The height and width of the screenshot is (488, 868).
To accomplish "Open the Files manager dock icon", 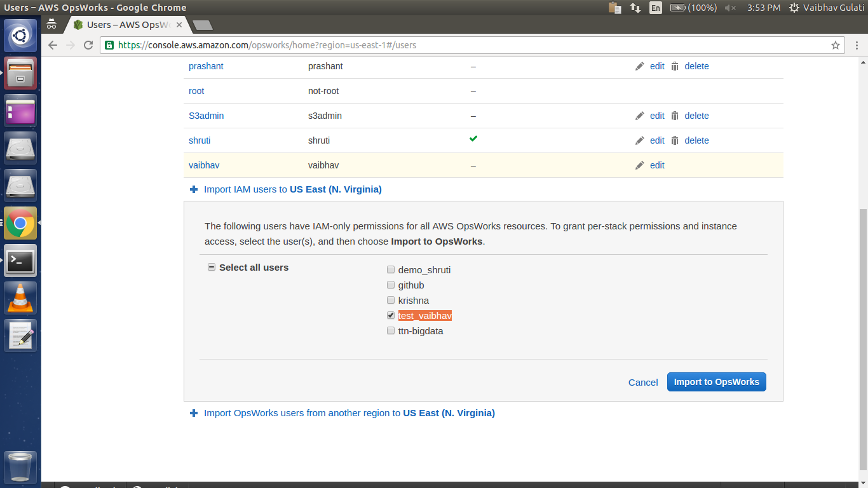I will tap(20, 73).
